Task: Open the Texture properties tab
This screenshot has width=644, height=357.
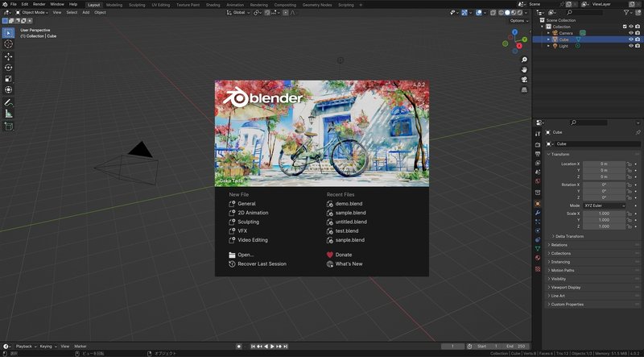Action: (x=538, y=269)
